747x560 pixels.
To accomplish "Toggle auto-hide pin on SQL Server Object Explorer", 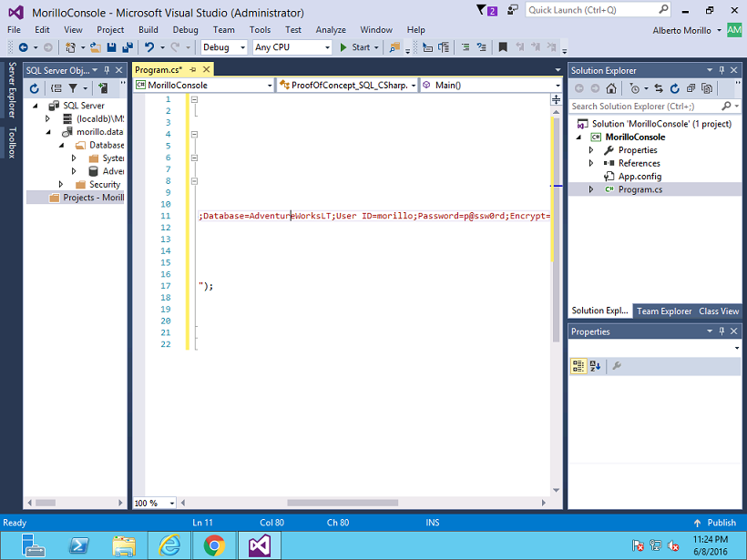I will tap(107, 70).
